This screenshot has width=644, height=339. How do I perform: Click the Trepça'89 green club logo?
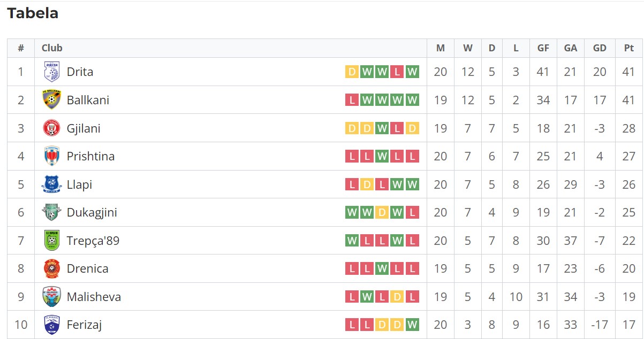pyautogui.click(x=52, y=241)
